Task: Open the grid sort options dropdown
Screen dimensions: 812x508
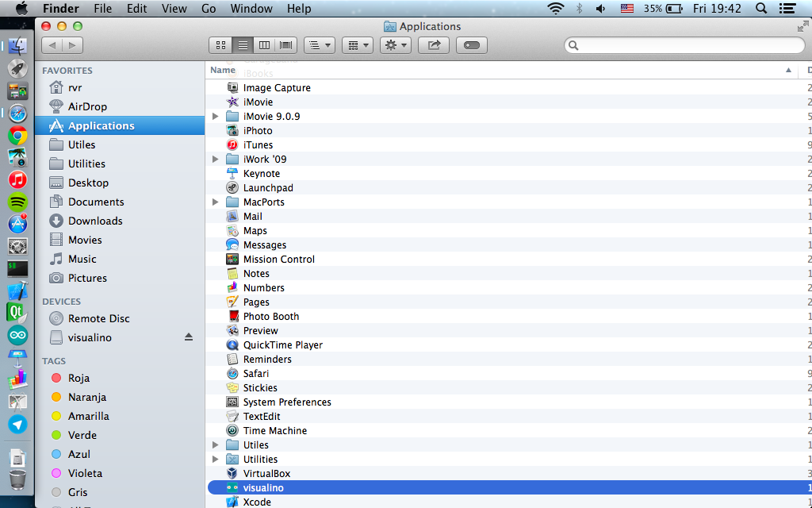Action: [358, 45]
